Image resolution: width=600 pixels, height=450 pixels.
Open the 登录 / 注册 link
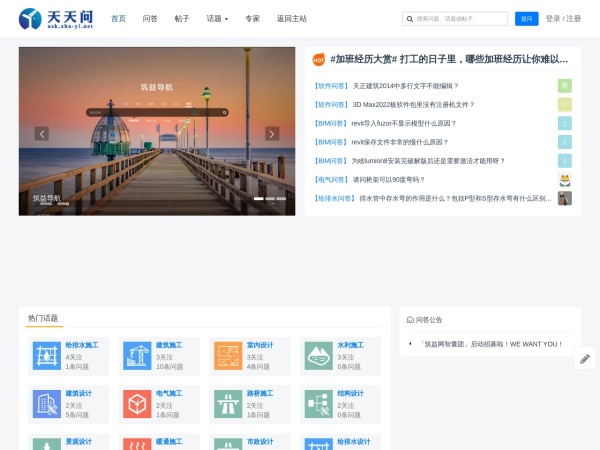point(563,19)
